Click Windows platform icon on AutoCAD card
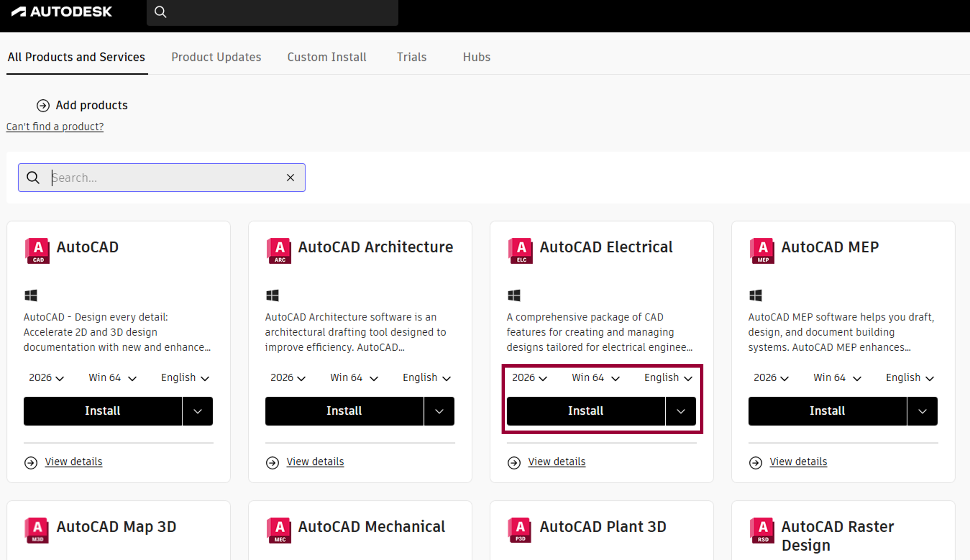 [x=31, y=295]
